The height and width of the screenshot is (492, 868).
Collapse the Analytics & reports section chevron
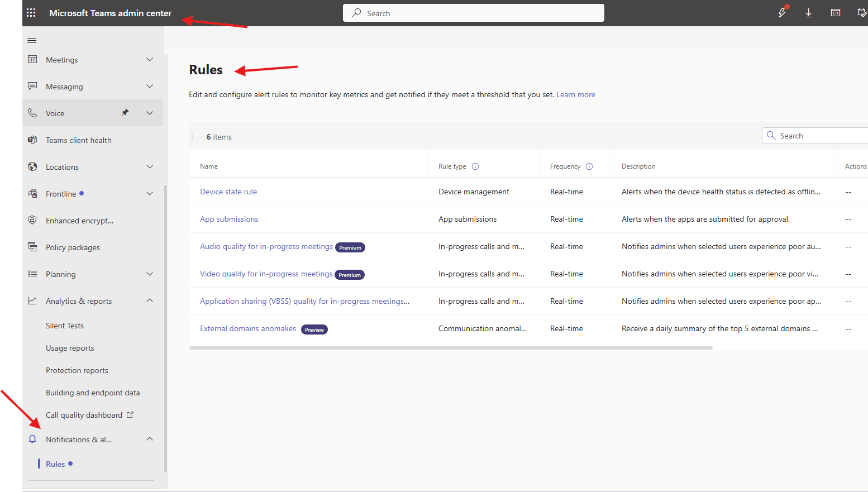click(x=150, y=300)
